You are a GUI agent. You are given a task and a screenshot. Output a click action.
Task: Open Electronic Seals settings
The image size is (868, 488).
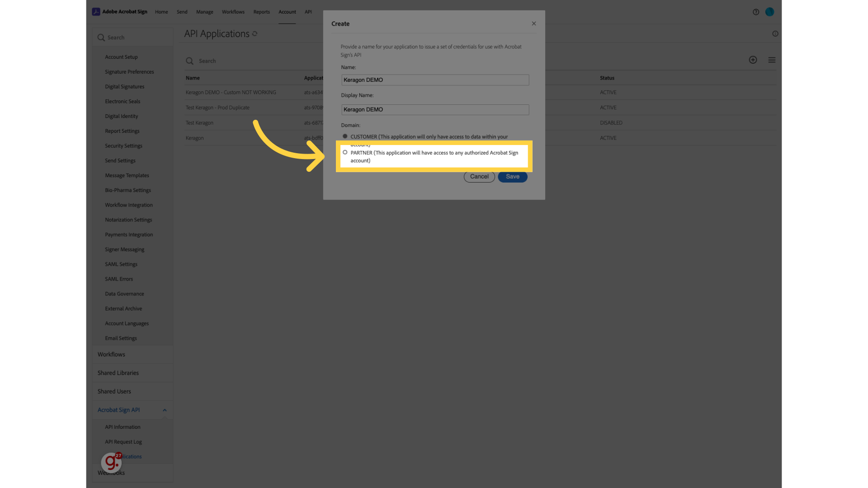(123, 102)
